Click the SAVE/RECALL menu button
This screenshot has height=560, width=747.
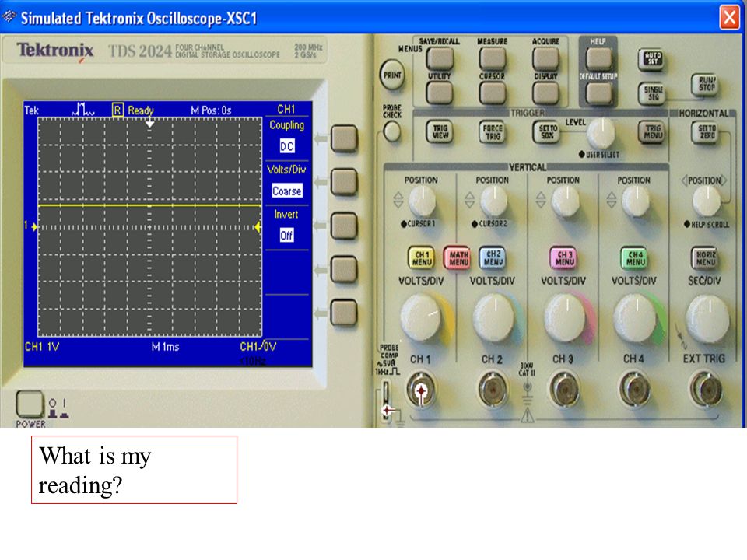coord(440,59)
